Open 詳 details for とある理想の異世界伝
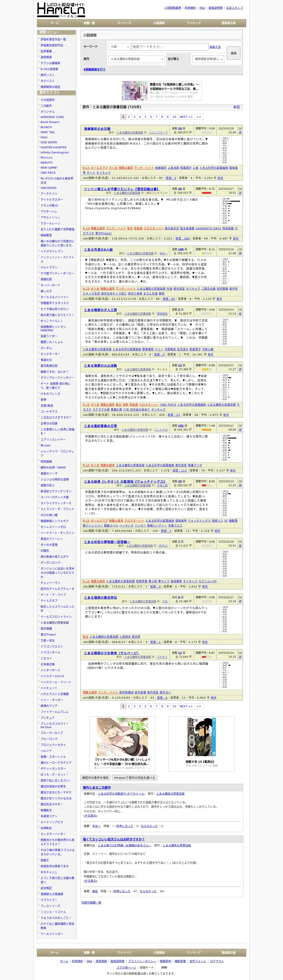This screenshot has width=283, height=980. 240,601
